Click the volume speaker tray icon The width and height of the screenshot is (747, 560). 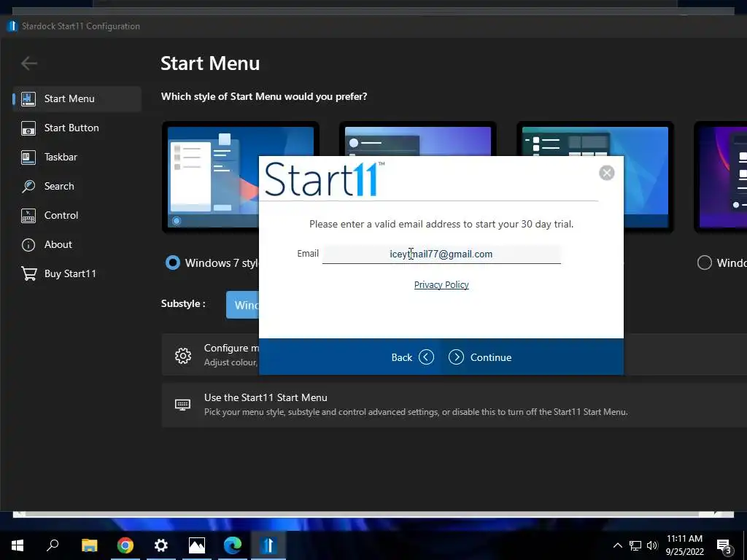tap(652, 545)
